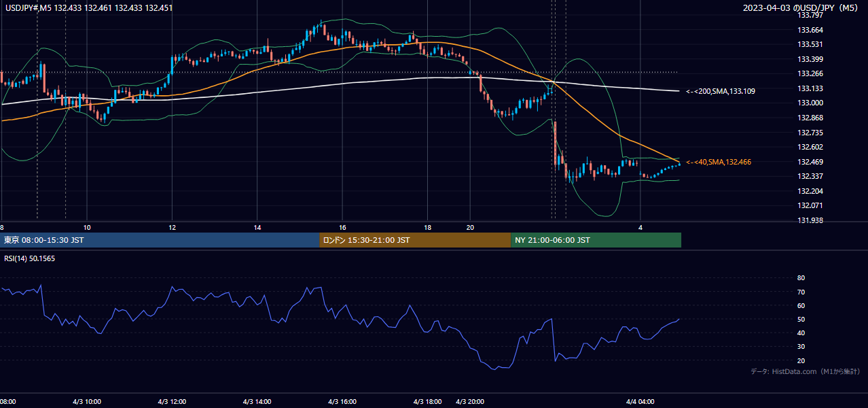Click the 133.399 price axis label
868x408 pixels.
coord(810,60)
